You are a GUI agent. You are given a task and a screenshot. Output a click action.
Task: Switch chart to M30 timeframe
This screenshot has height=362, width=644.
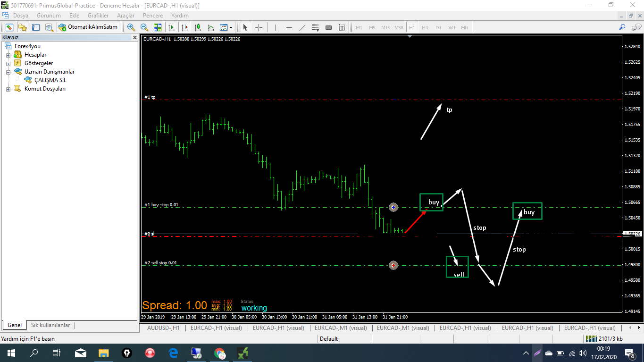pyautogui.click(x=399, y=27)
